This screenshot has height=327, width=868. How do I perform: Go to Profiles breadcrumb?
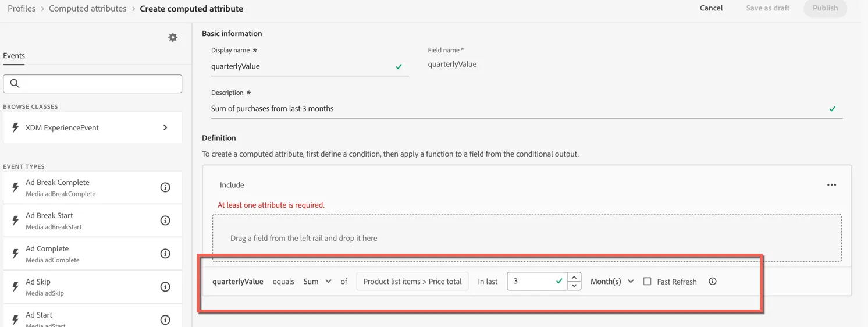(x=22, y=9)
